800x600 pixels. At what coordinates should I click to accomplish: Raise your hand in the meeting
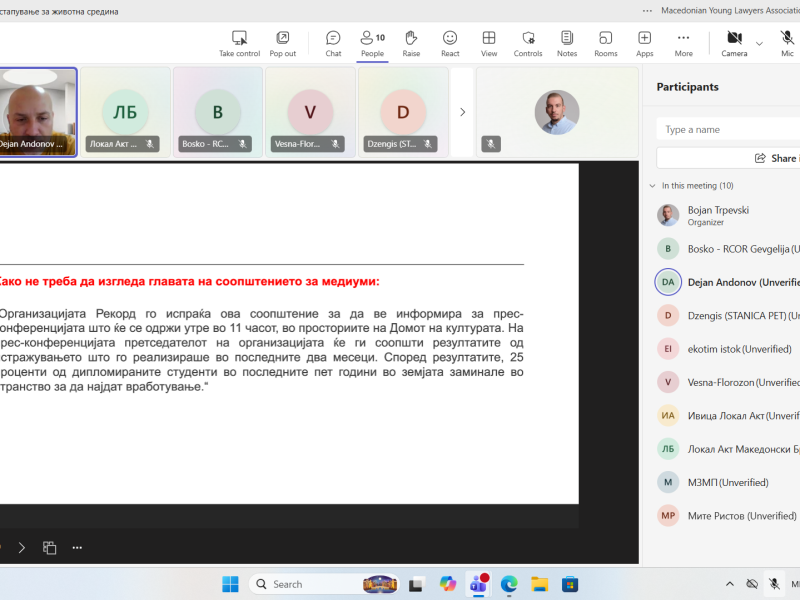coord(411,42)
